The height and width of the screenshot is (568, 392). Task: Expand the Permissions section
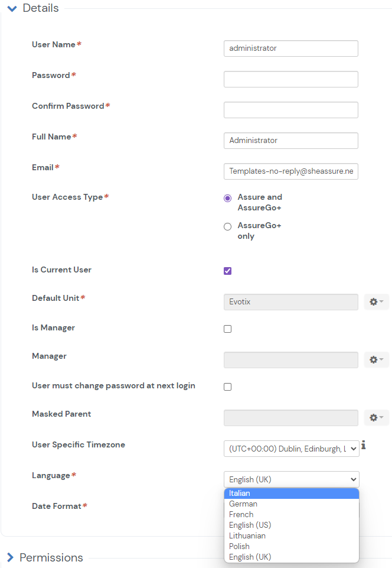coord(10,557)
